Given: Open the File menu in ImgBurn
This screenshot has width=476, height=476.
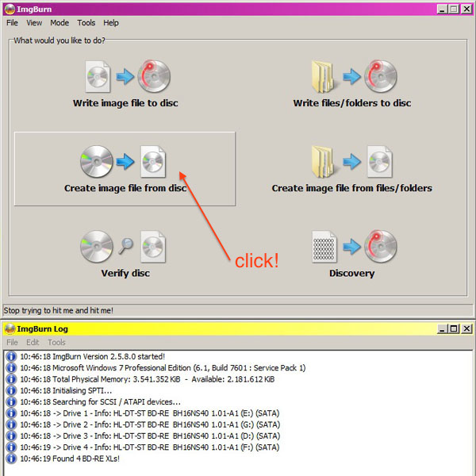Looking at the screenshot, I should click(x=12, y=23).
